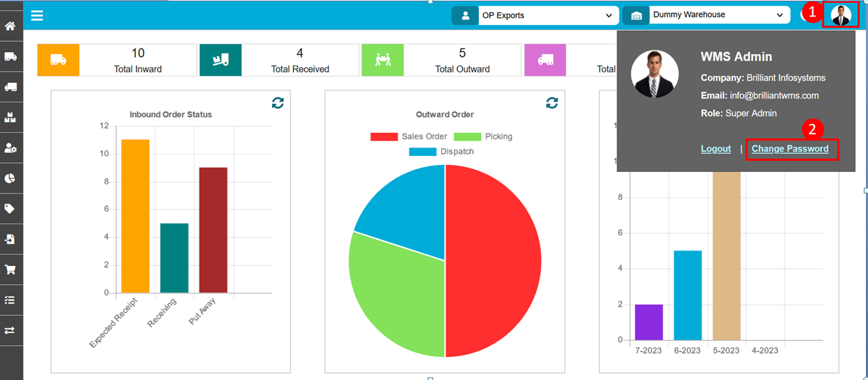The height and width of the screenshot is (380, 868).
Task: Open the checklist sidebar menu item
Action: click(x=10, y=300)
